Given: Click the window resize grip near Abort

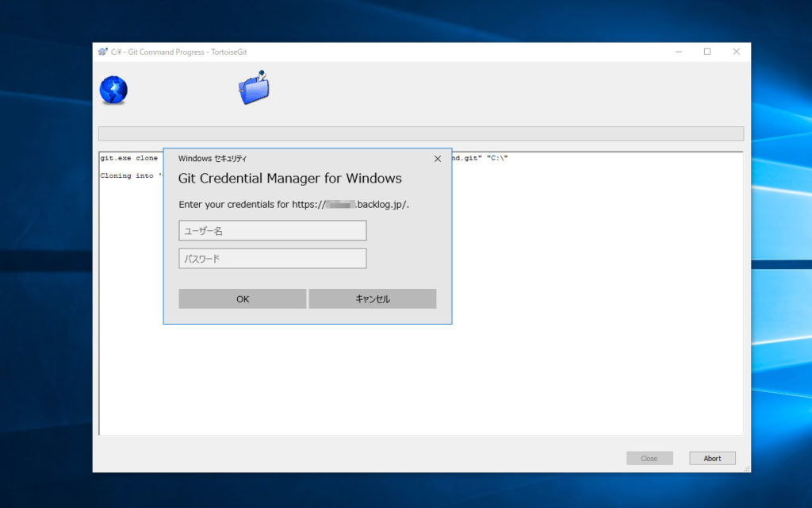Looking at the screenshot, I should click(746, 468).
